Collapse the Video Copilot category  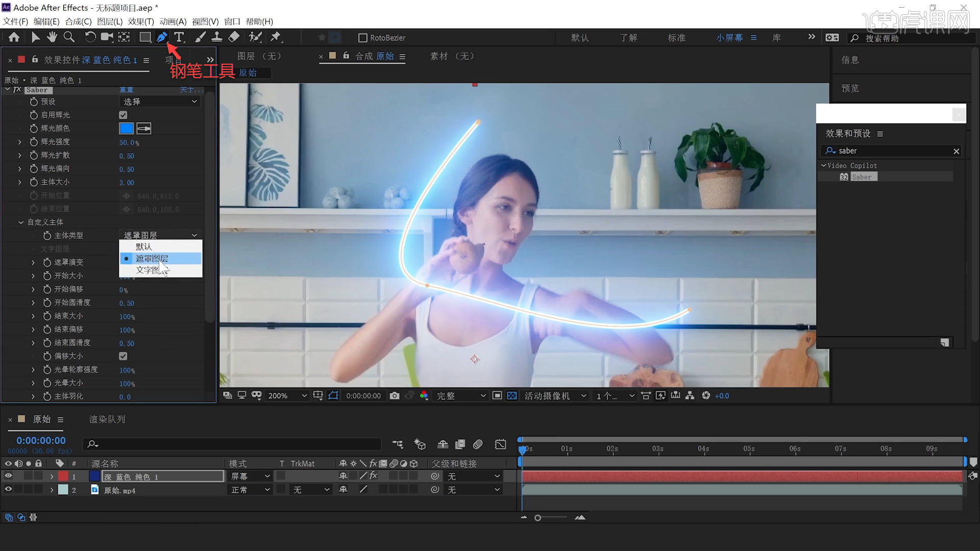coord(823,165)
